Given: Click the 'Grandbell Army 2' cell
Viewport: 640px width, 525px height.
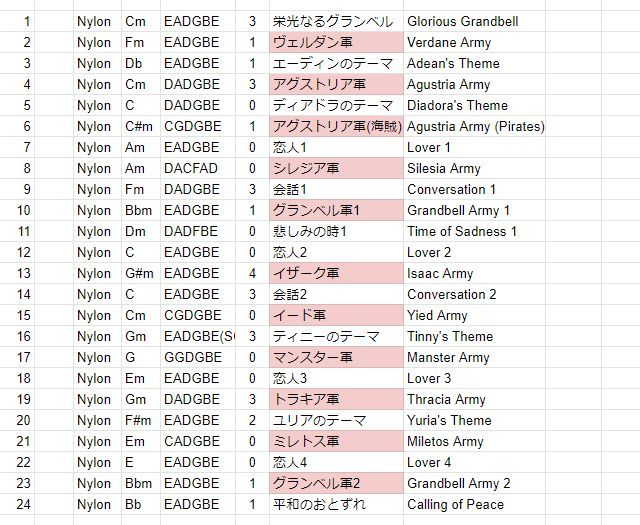Looking at the screenshot, I should click(458, 483).
